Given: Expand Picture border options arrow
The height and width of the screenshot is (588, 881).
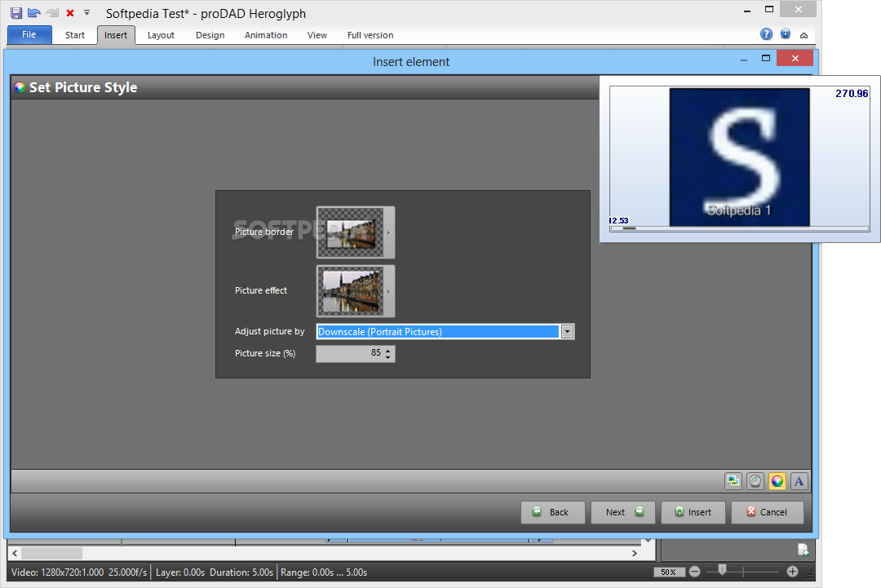Looking at the screenshot, I should pyautogui.click(x=389, y=232).
